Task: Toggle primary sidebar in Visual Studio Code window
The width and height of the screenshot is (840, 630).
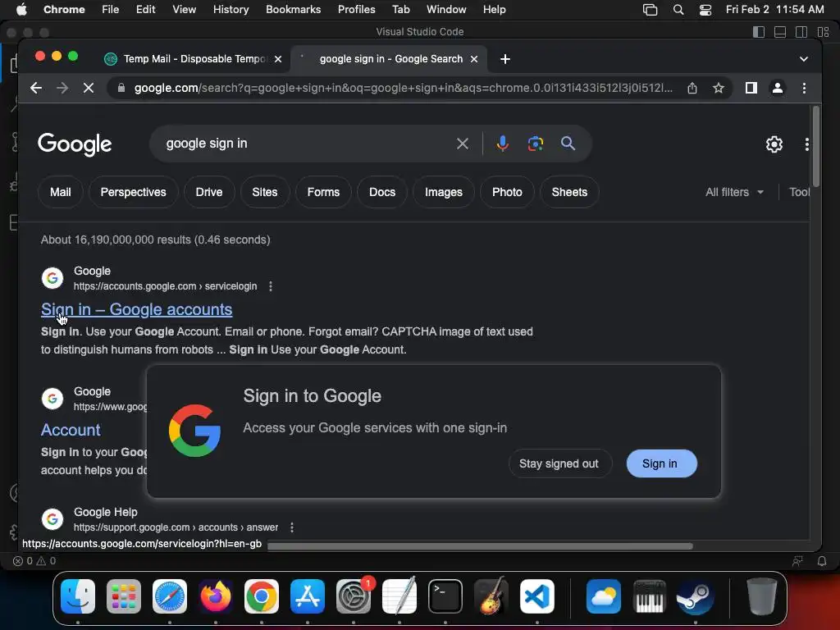Action: 759,32
